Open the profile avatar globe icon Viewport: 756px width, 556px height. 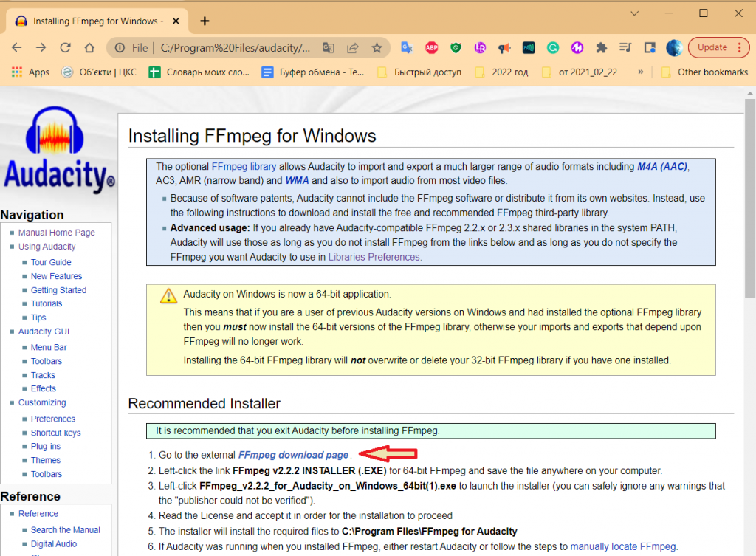[x=674, y=47]
